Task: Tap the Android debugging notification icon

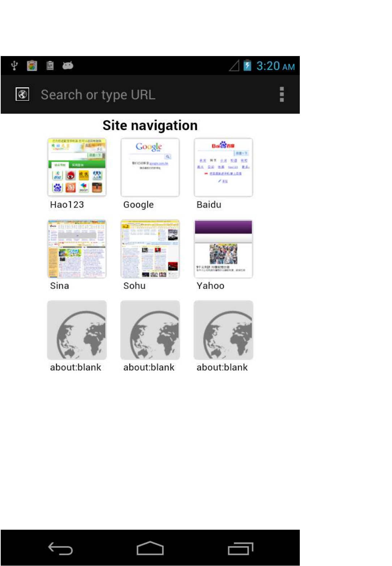Action: [68, 65]
